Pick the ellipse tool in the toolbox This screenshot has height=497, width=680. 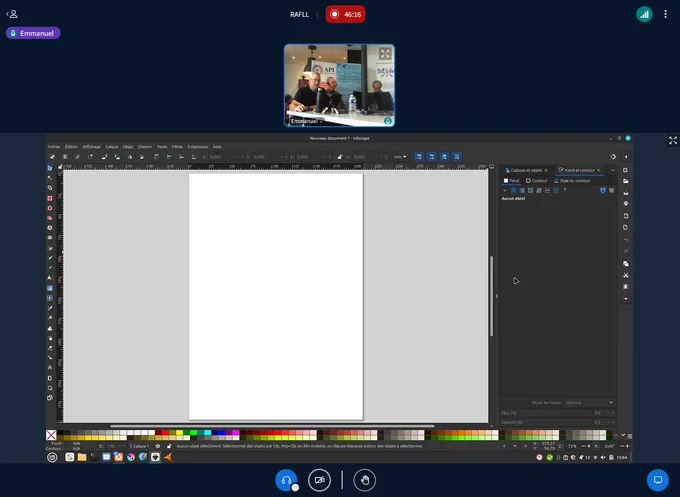[50, 208]
